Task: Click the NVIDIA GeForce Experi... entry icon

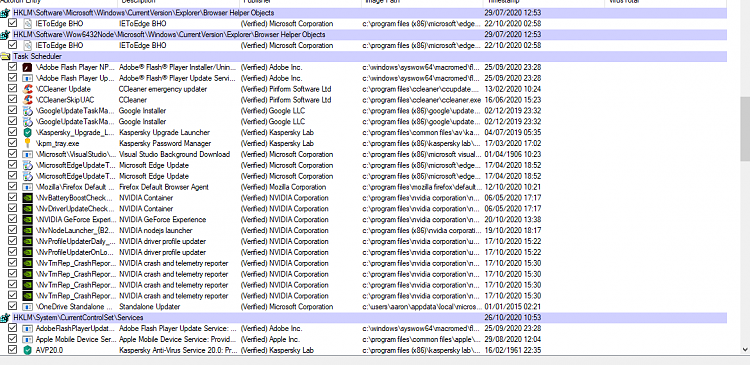Action: coord(27,220)
